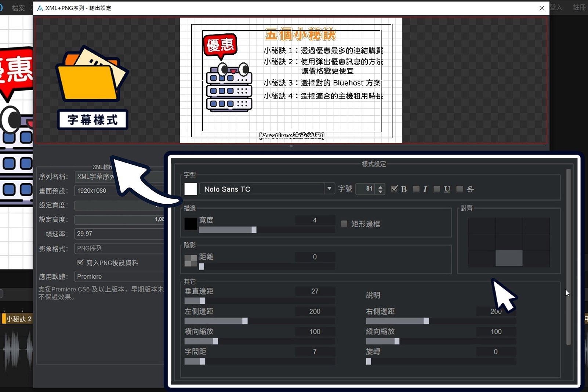The image size is (588, 392).
Task: Open the 檔案 menu
Action: pyautogui.click(x=18, y=8)
